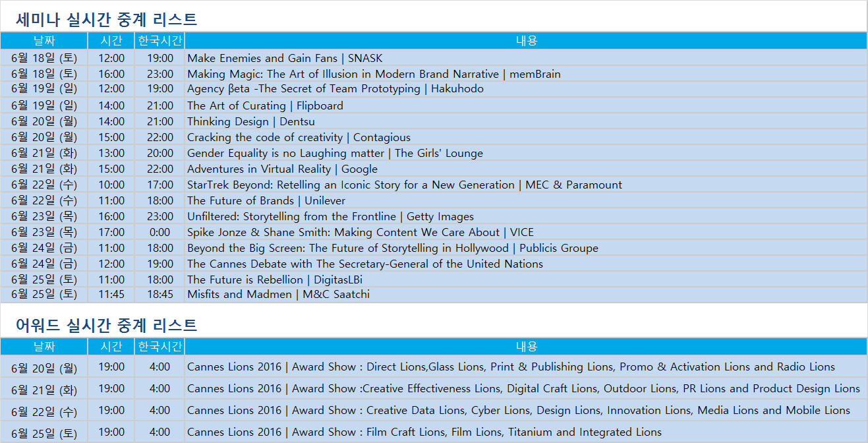Click 'Unfiltered: Storytelling from the Frontline | Getty Images'
The width and height of the screenshot is (868, 443).
click(x=330, y=216)
